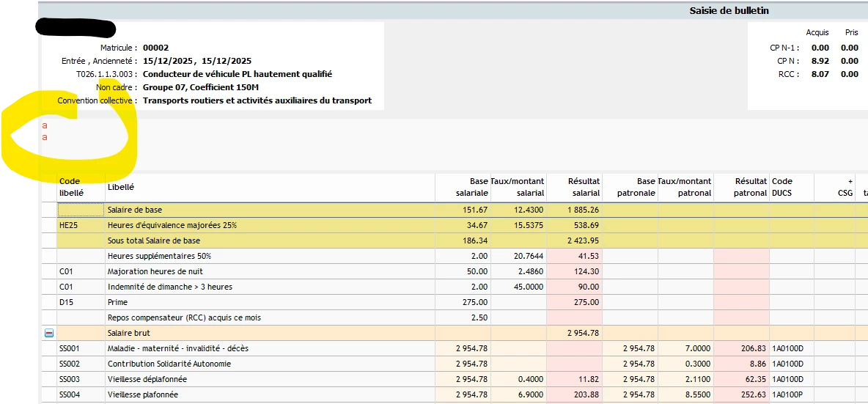Click the Libellé column header
Image resolution: width=868 pixels, height=404 pixels.
121,187
